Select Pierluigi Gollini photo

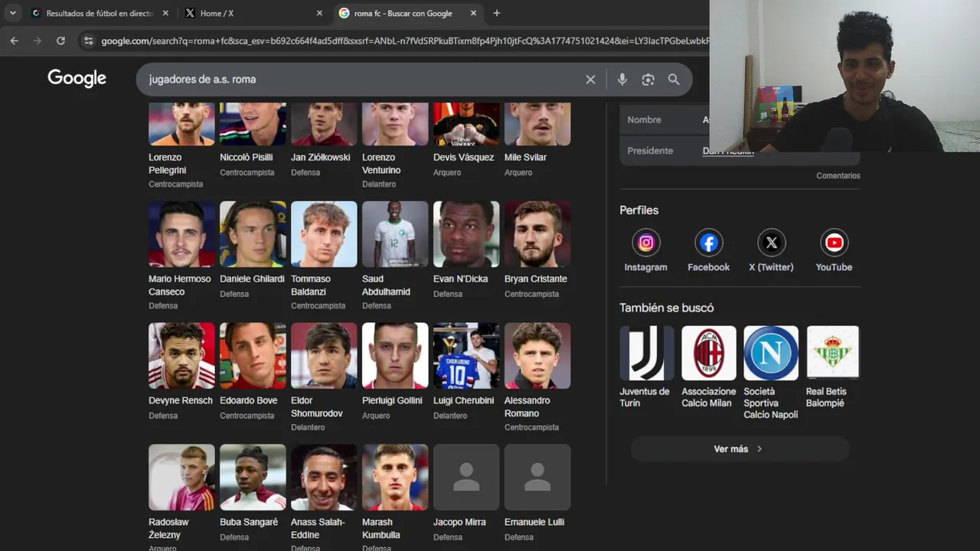coord(395,356)
